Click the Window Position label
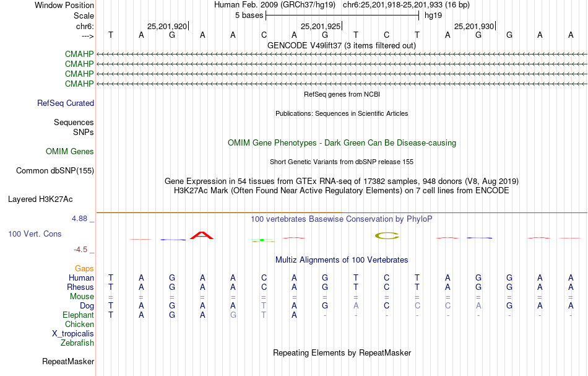The image size is (588, 376). click(64, 5)
